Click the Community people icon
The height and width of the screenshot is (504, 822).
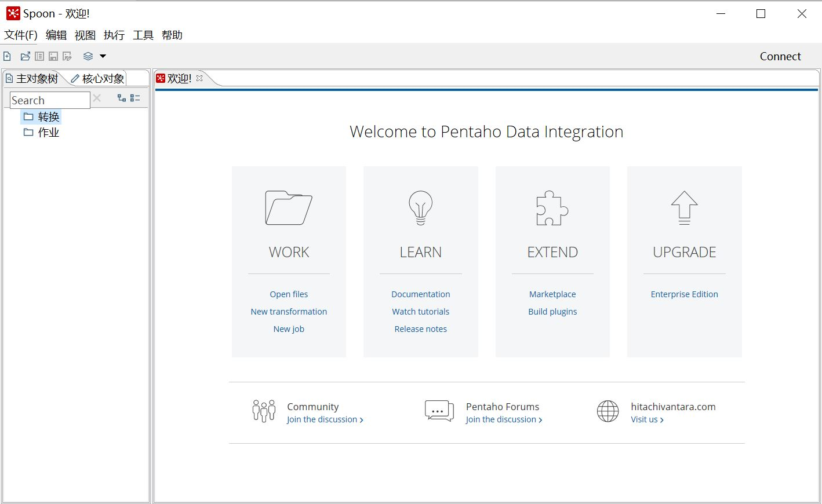click(x=264, y=411)
